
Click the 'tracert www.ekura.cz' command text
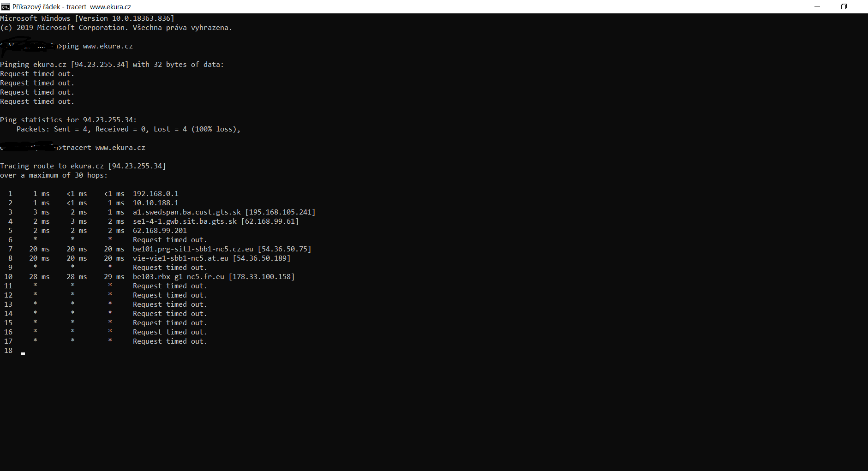[104, 148]
